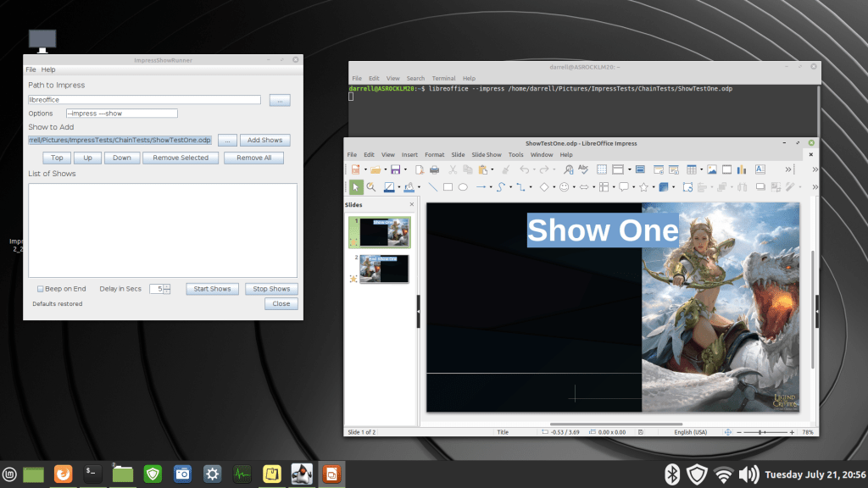Image resolution: width=868 pixels, height=488 pixels.
Task: Open the Bluetooth tray icon
Action: (671, 474)
